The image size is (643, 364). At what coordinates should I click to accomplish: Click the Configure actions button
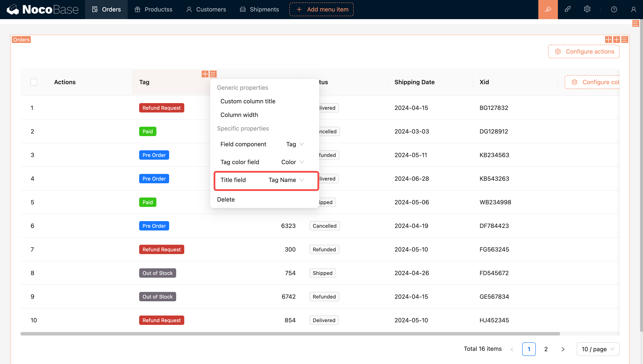(584, 51)
